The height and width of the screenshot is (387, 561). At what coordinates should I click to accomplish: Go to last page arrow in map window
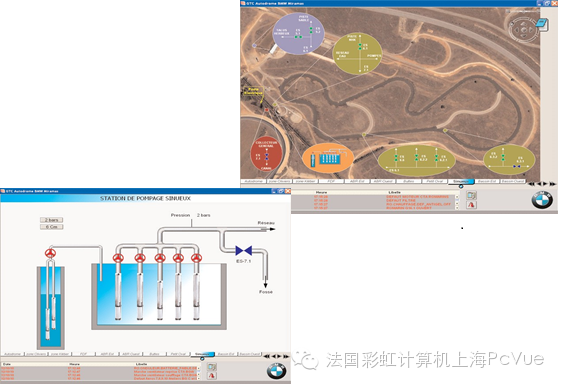point(553,184)
